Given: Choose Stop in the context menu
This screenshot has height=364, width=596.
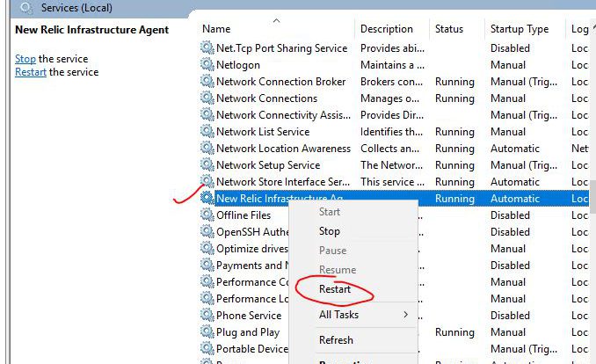Looking at the screenshot, I should coord(329,231).
